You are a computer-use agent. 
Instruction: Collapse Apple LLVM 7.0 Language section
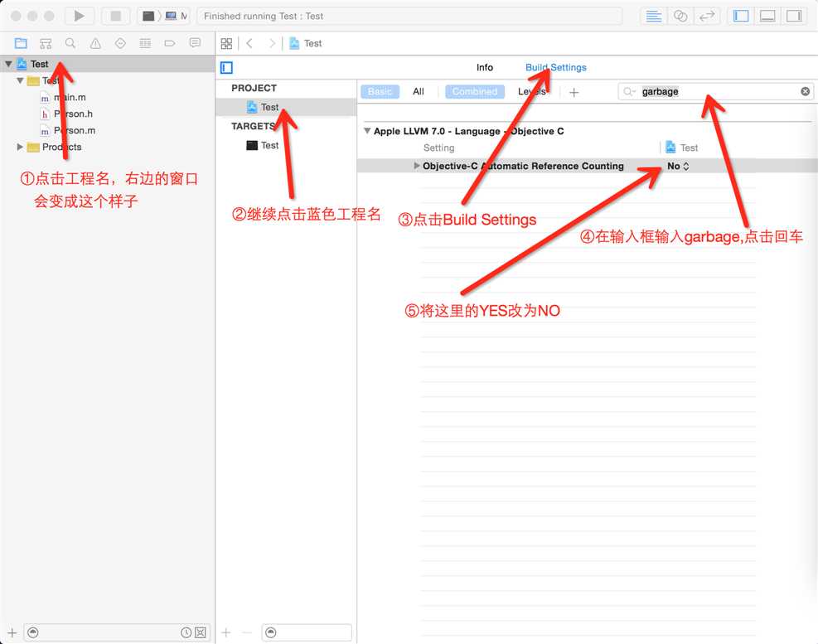[x=367, y=131]
